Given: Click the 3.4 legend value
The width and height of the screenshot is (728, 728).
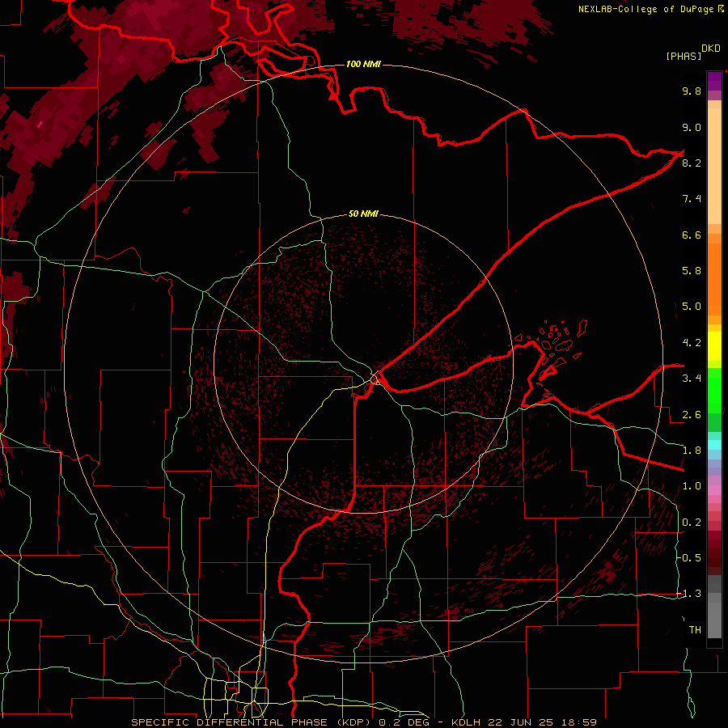Looking at the screenshot, I should pos(692,379).
